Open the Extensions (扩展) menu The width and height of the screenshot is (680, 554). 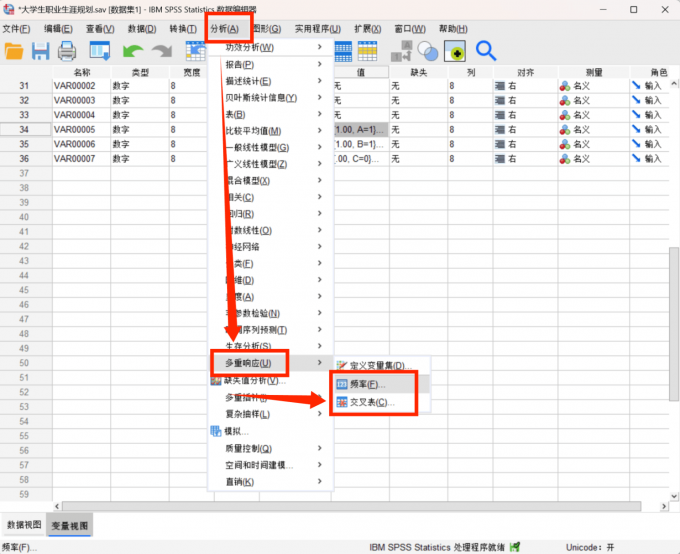[x=368, y=29]
